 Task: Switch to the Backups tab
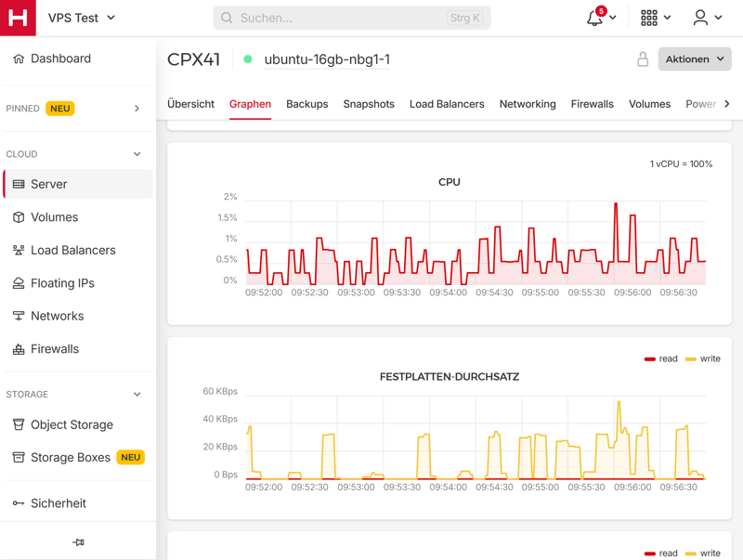pyautogui.click(x=306, y=104)
